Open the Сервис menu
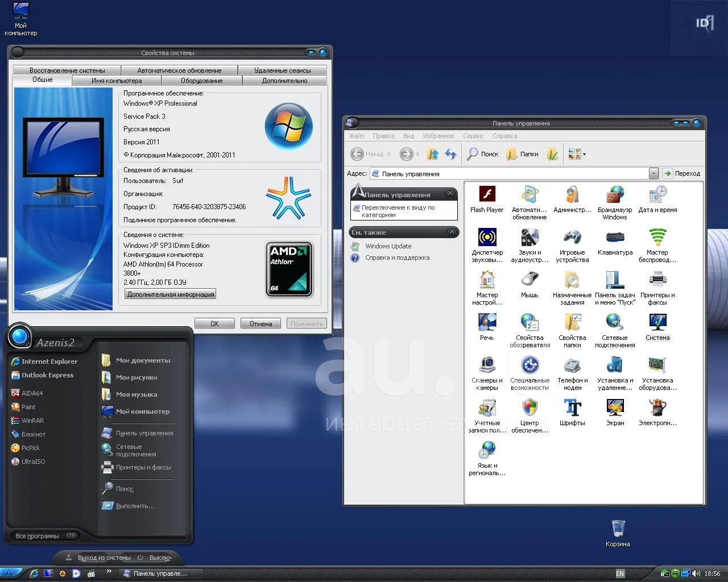The image size is (728, 582). click(x=473, y=136)
